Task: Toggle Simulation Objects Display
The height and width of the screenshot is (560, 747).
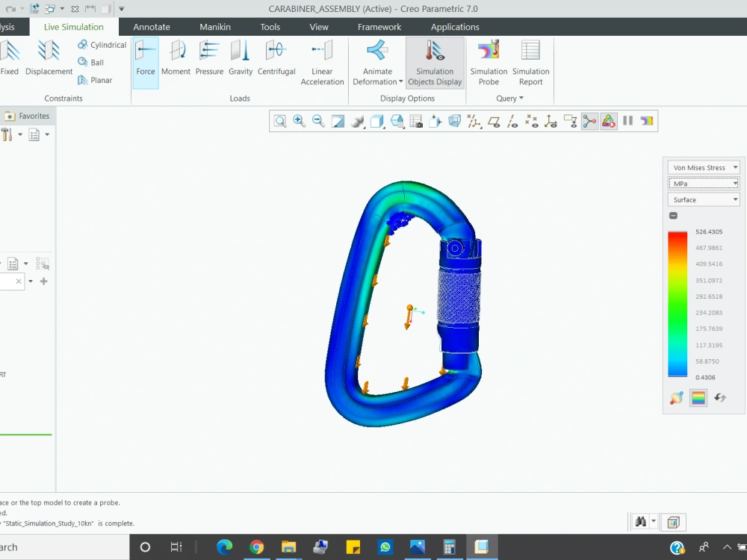Action: pyautogui.click(x=435, y=62)
